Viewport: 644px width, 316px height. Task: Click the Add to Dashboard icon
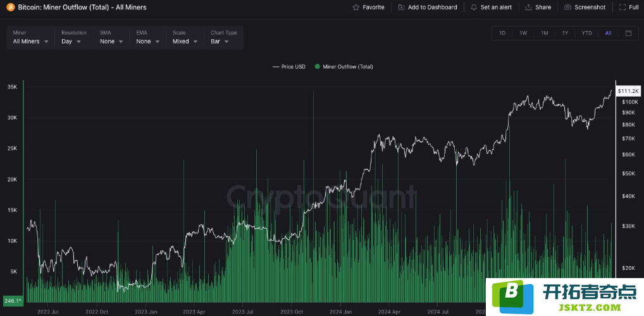[401, 8]
